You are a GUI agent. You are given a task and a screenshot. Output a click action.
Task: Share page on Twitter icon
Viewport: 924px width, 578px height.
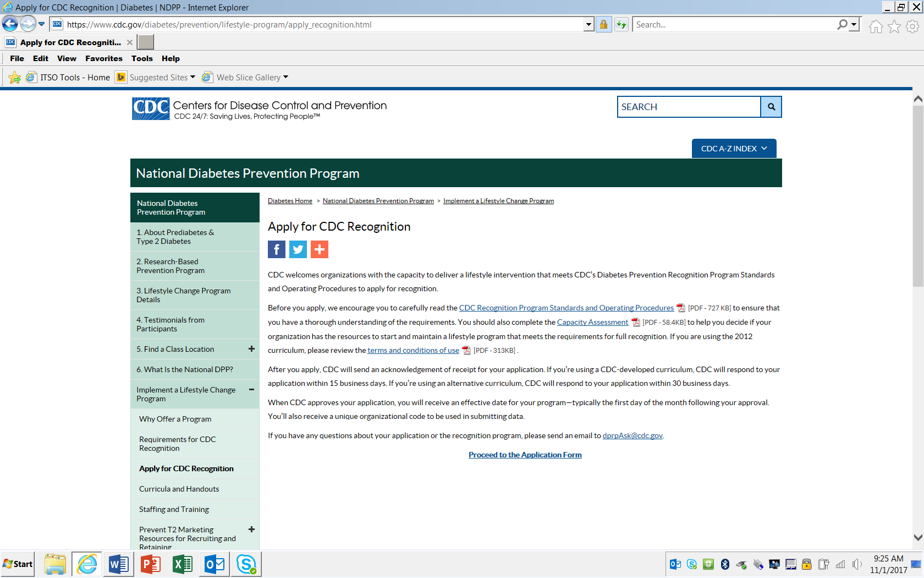pyautogui.click(x=298, y=249)
